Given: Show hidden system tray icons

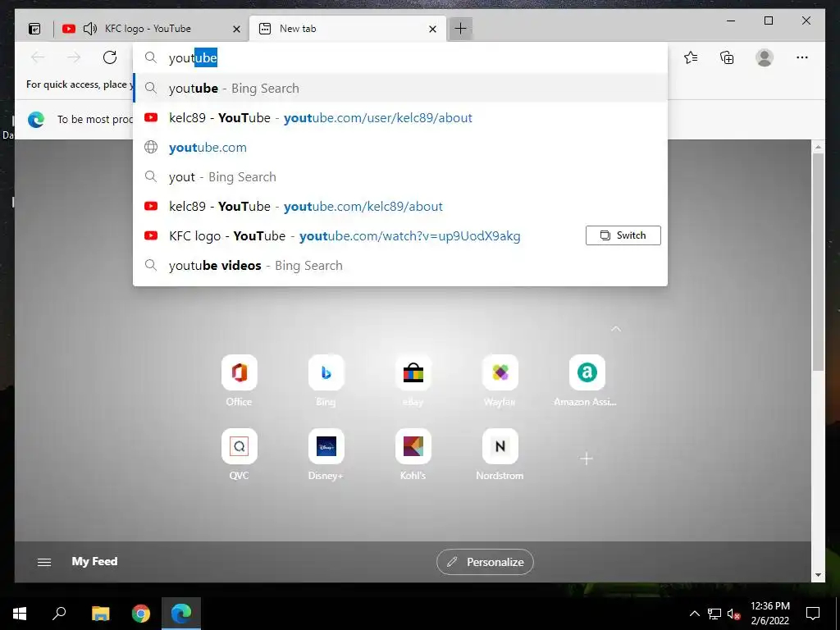Looking at the screenshot, I should pos(694,614).
